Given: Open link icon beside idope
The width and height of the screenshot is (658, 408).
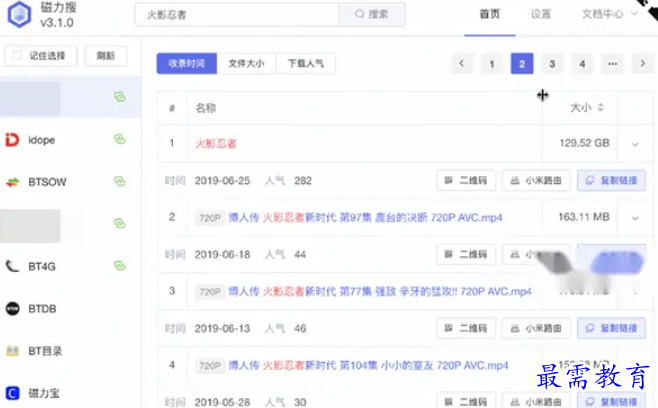Looking at the screenshot, I should click(120, 139).
